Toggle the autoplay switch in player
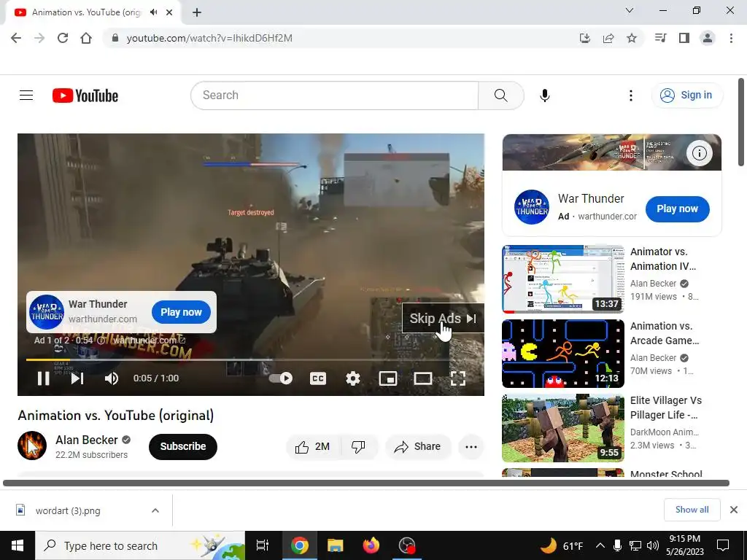 [281, 378]
